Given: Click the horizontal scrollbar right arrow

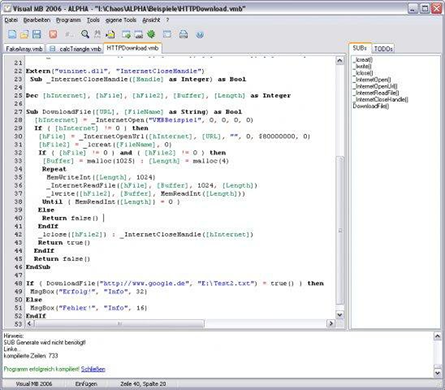Looking at the screenshot, I should pyautogui.click(x=331, y=323).
